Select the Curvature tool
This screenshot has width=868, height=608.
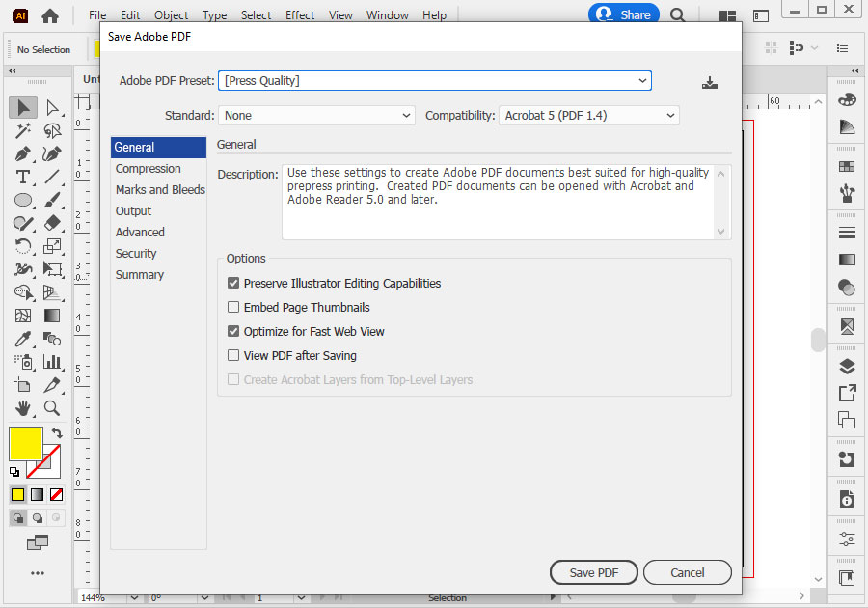[x=52, y=153]
